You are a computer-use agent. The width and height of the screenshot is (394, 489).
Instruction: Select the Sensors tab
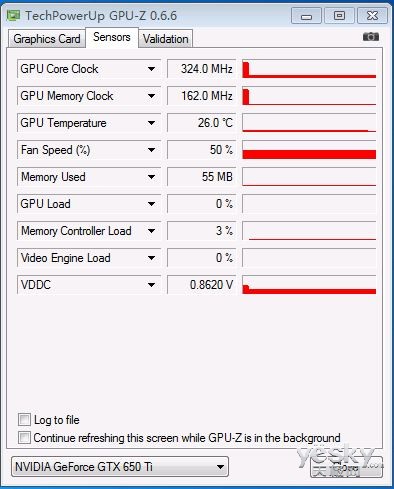pos(112,37)
